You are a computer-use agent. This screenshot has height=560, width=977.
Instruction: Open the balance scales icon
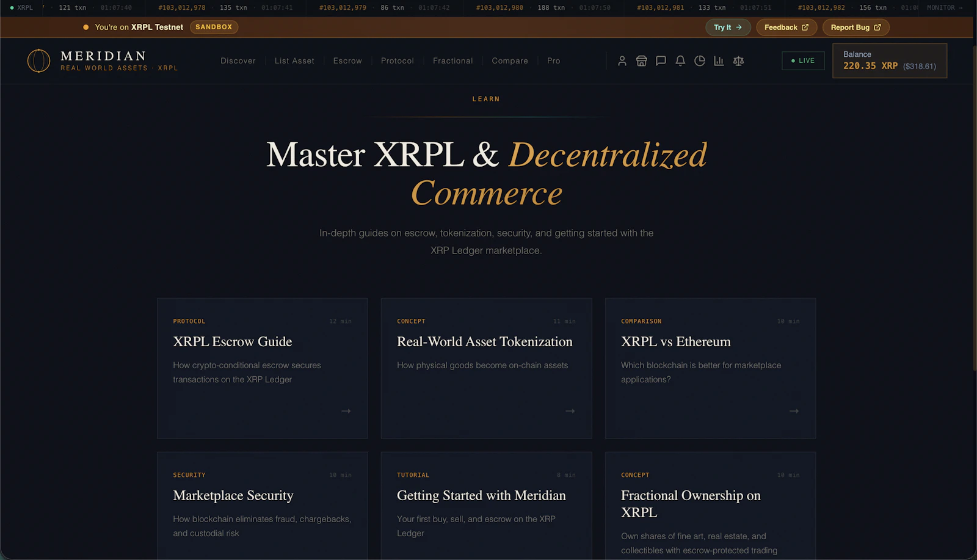(738, 61)
